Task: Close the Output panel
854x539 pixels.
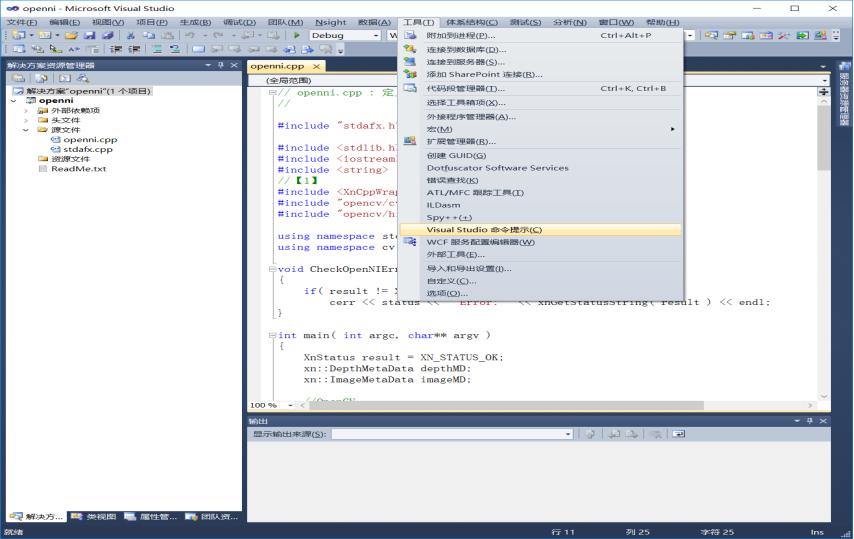Action: 823,421
